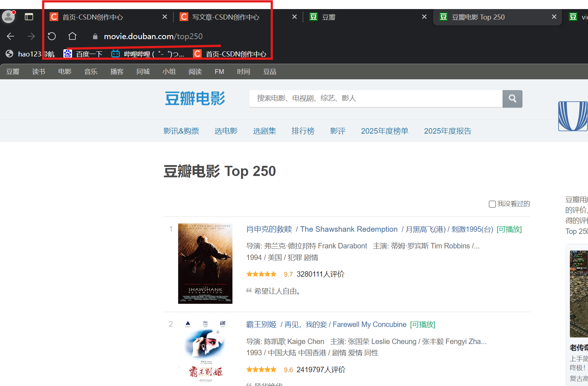This screenshot has width=588, height=386.
Task: Click 2419797人评价 rating count
Action: coord(321,370)
